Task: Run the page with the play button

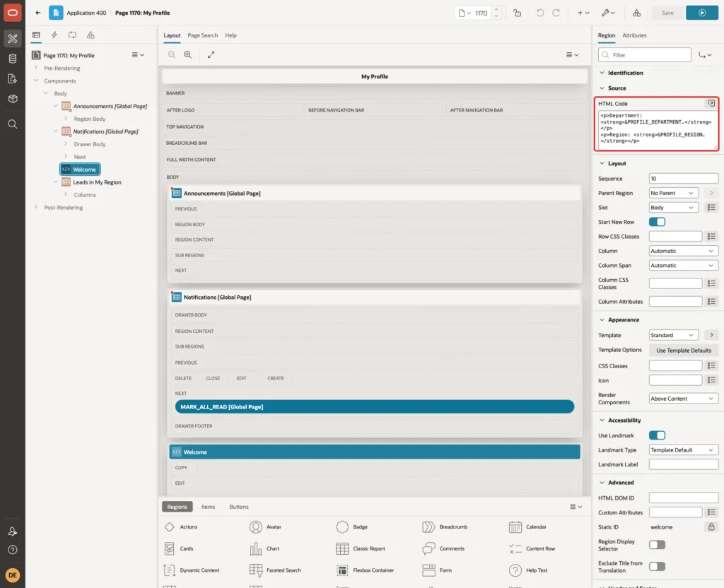Action: pos(702,13)
